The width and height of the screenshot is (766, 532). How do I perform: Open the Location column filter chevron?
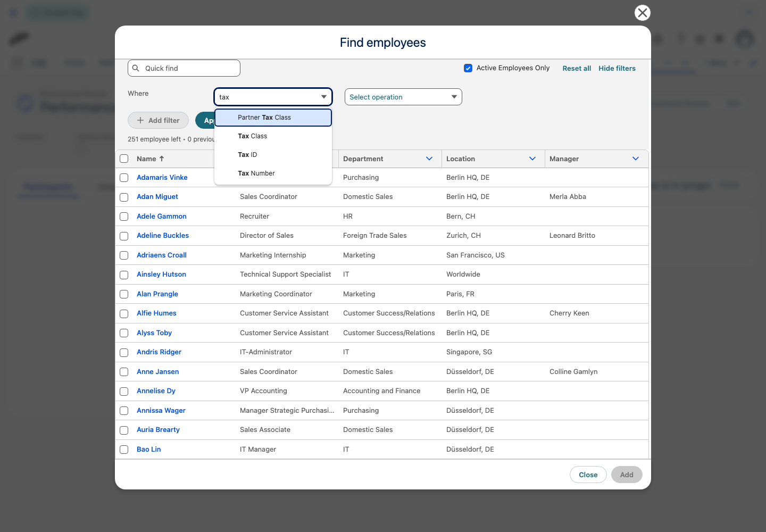coord(532,159)
